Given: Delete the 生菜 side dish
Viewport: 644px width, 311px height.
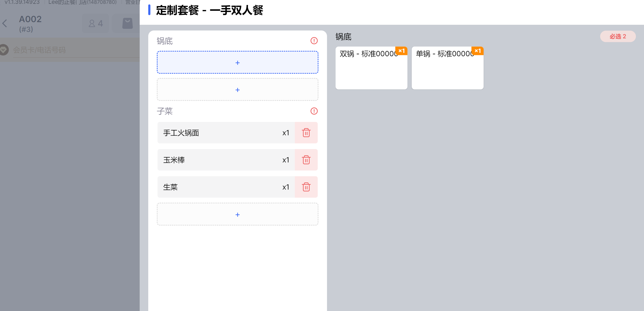Looking at the screenshot, I should 306,187.
